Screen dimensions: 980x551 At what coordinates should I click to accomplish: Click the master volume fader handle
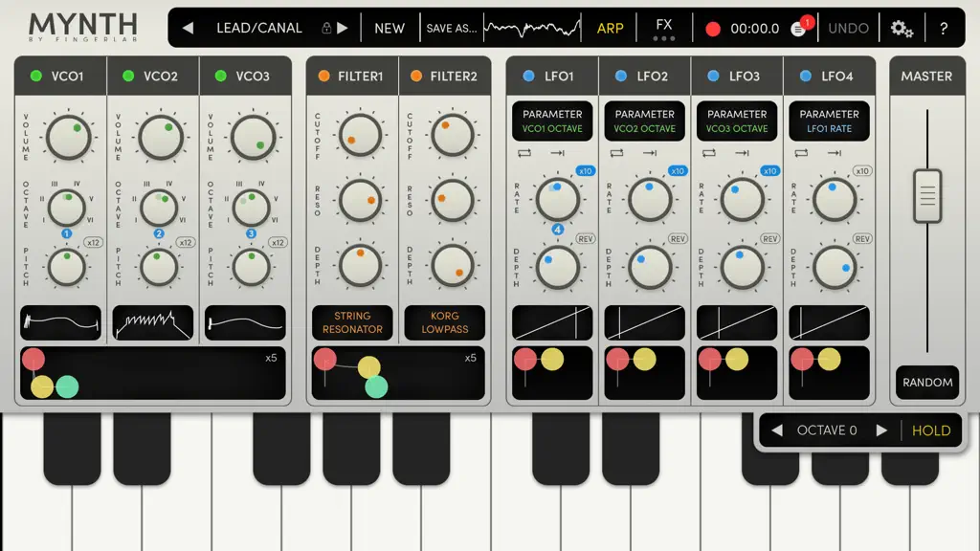pyautogui.click(x=927, y=196)
